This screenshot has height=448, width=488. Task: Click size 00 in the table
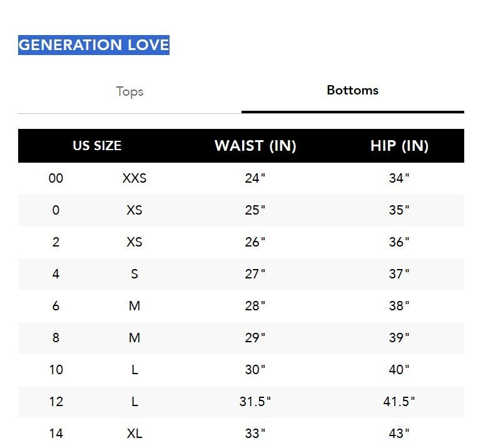[56, 178]
